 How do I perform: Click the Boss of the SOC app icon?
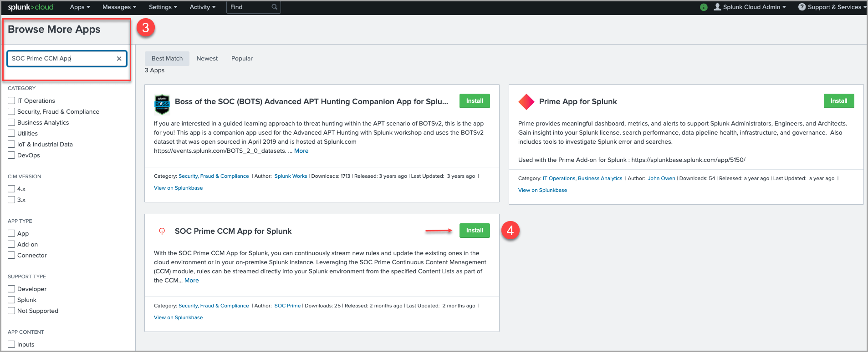coord(162,105)
